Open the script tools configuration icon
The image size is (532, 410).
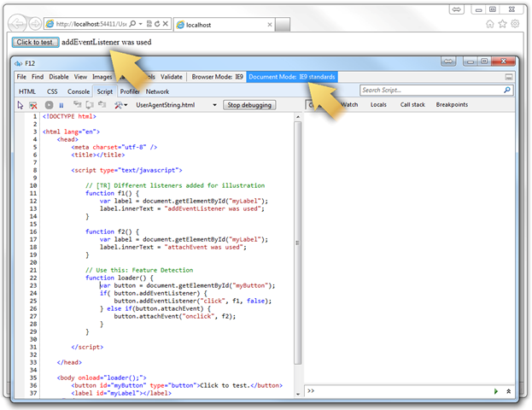point(120,105)
